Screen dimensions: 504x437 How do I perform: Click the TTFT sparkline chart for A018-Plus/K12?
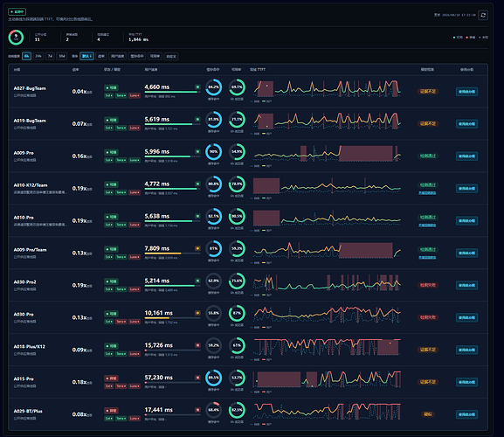(327, 347)
